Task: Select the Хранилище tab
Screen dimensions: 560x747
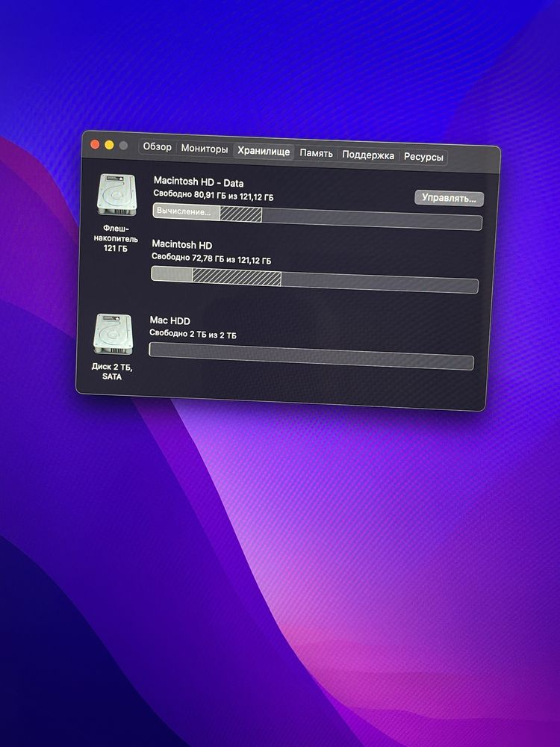Action: [264, 151]
